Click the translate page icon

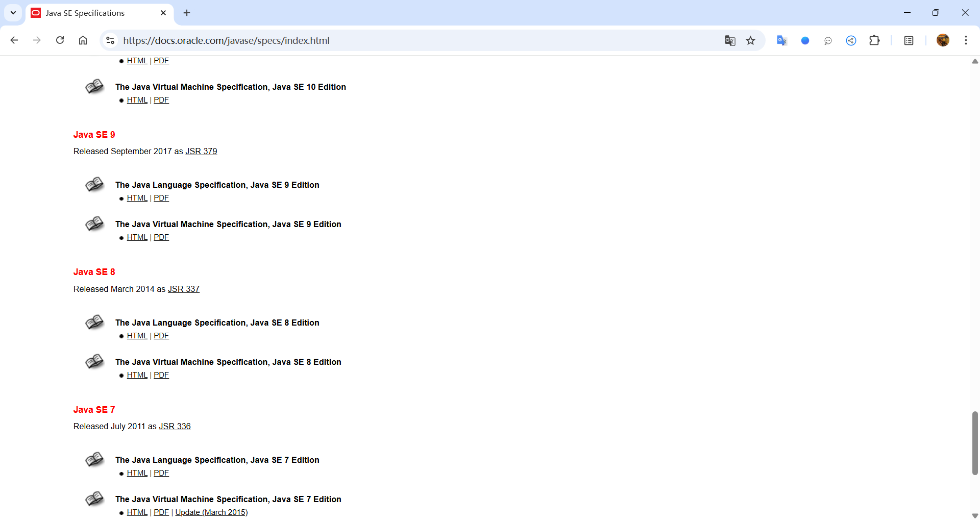pos(730,40)
